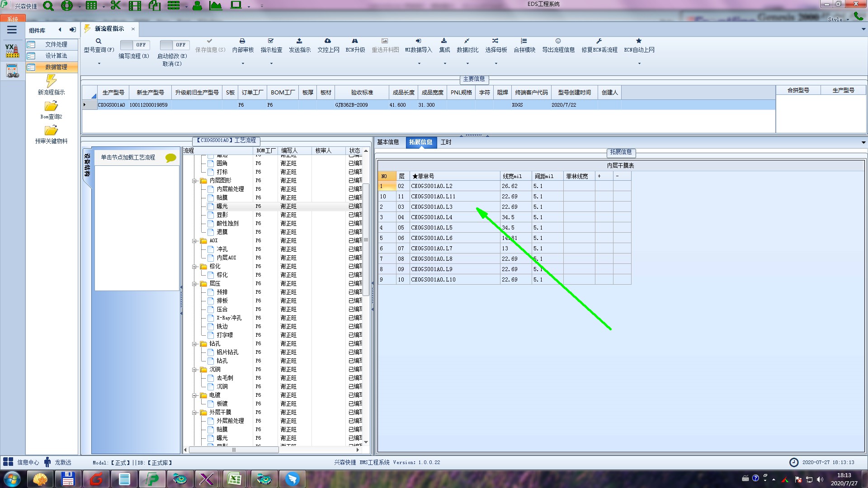868x488 pixels.
Task: Open the Bom查询2 folder icon
Action: click(51, 106)
